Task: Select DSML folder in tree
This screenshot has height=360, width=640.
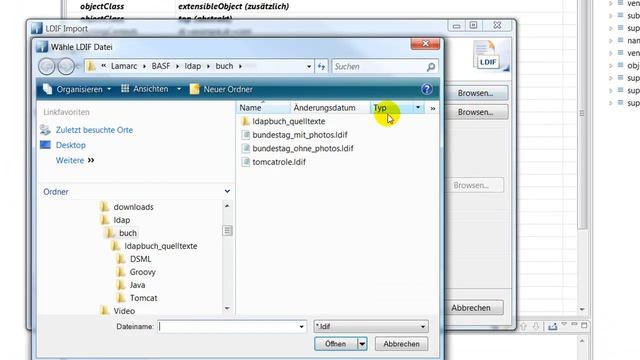Action: click(140, 259)
